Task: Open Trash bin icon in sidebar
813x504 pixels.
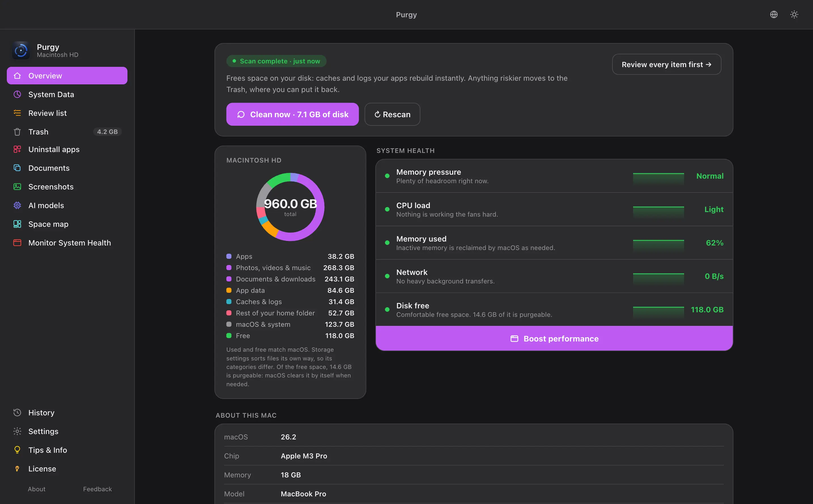Action: tap(17, 132)
